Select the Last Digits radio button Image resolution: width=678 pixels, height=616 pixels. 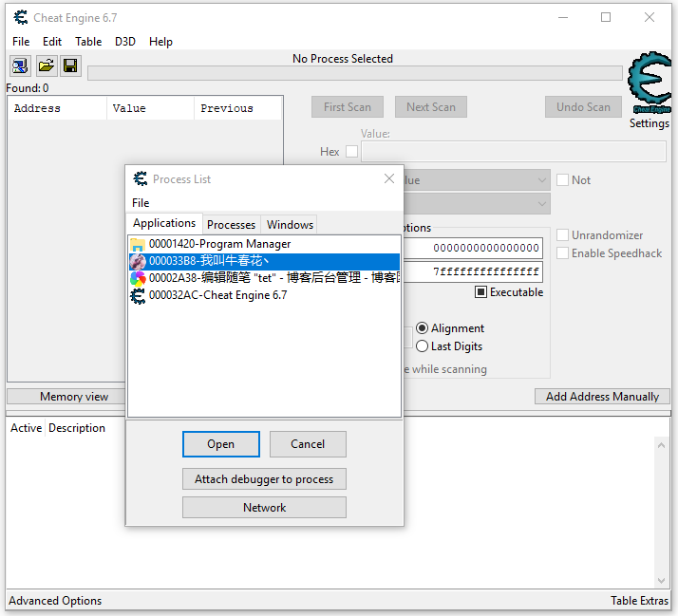point(422,346)
